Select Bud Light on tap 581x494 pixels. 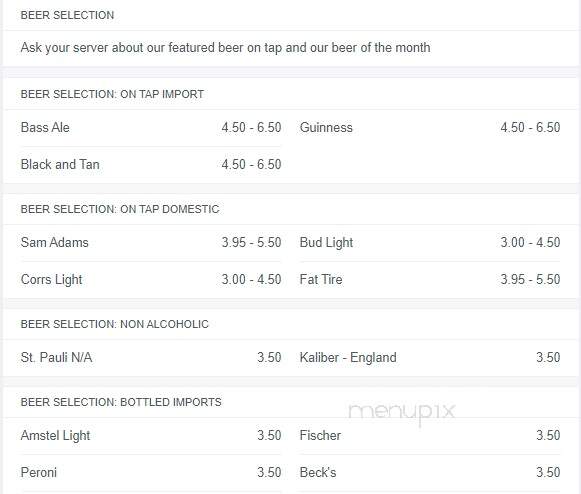coord(430,242)
